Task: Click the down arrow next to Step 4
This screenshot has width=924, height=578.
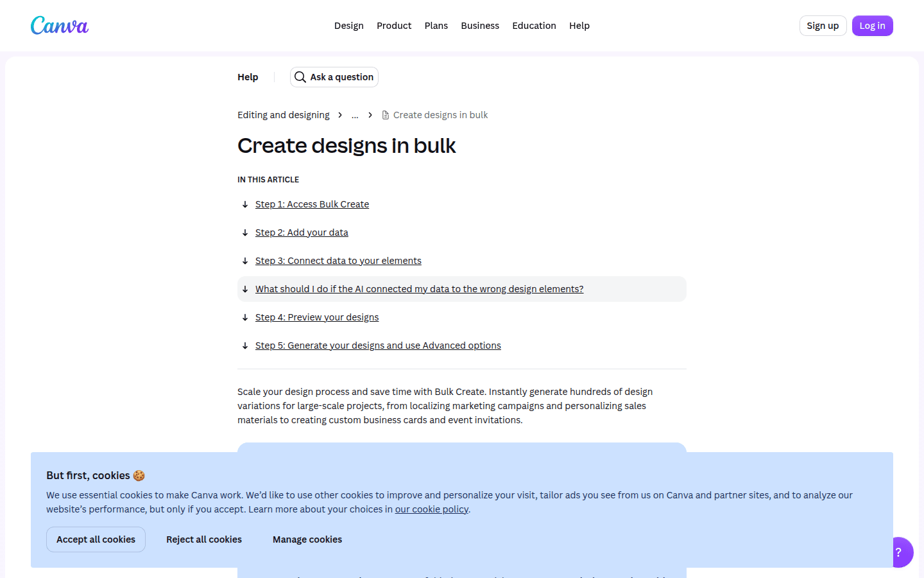Action: click(245, 317)
